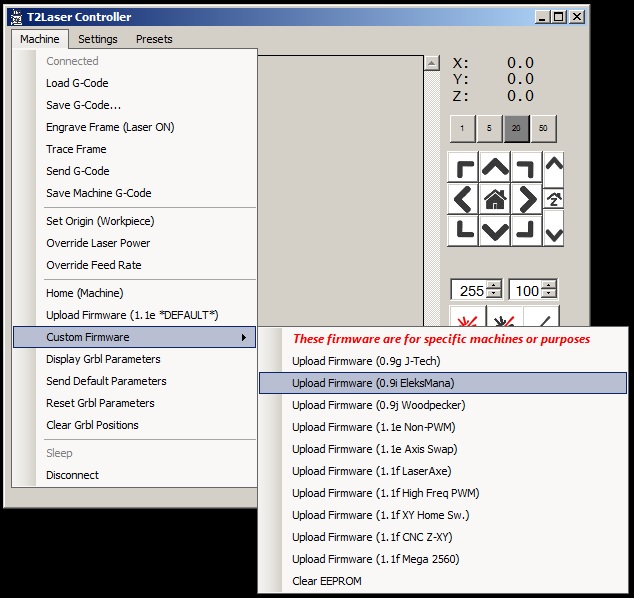The width and height of the screenshot is (634, 598).
Task: Click the black and red laser icon
Action: tap(505, 317)
